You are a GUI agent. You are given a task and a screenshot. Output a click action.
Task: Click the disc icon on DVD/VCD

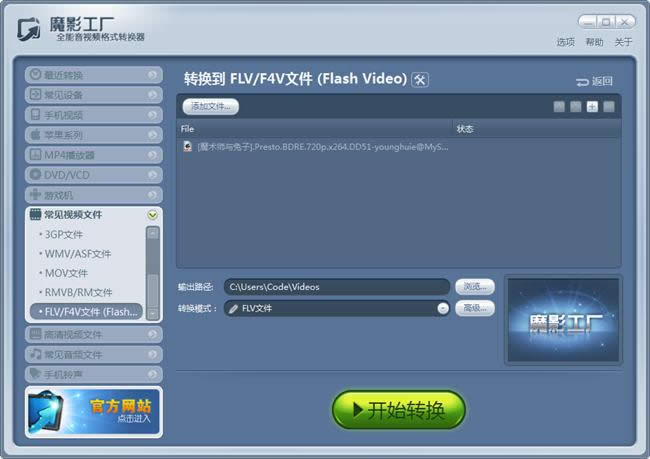pyautogui.click(x=36, y=175)
